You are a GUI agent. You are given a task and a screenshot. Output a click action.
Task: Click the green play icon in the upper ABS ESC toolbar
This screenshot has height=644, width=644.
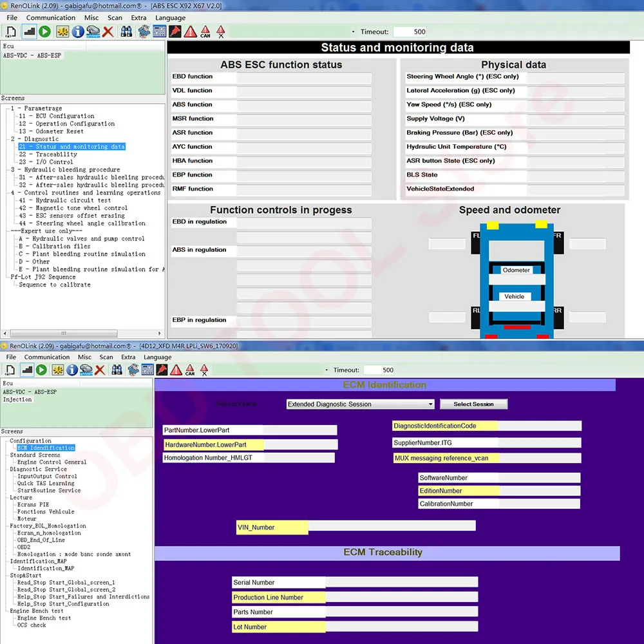pos(45,32)
